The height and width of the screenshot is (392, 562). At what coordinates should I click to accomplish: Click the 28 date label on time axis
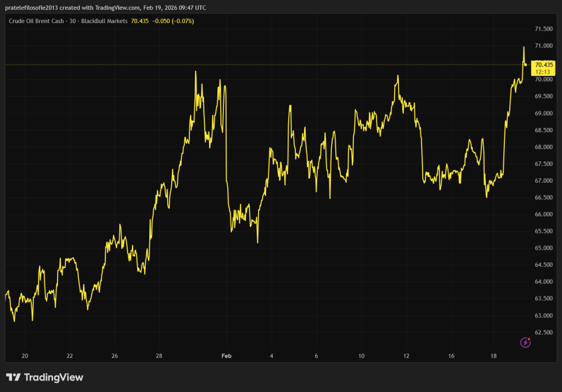pos(159,356)
